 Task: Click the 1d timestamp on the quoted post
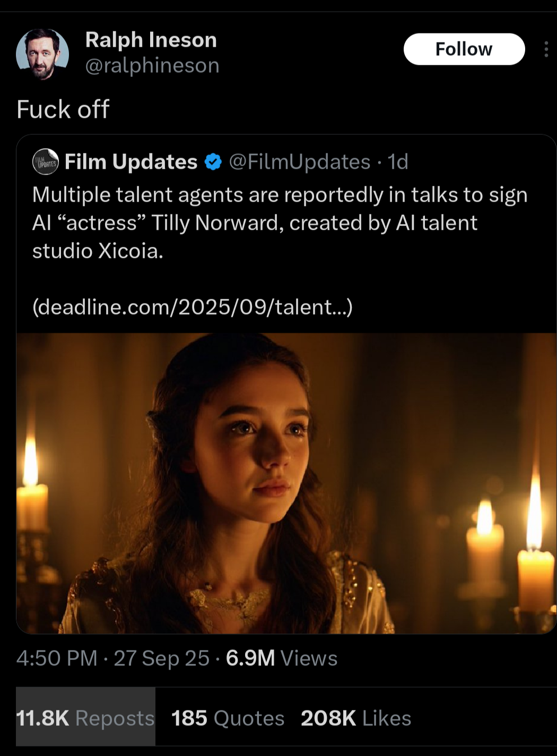[x=398, y=162]
